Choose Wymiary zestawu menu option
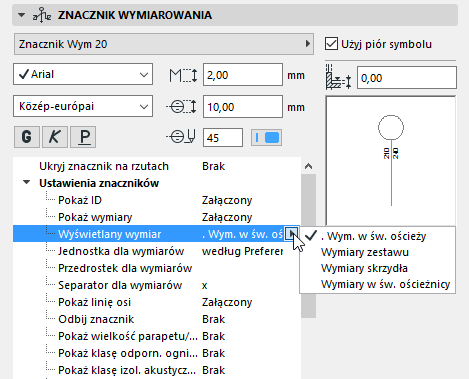The image size is (469, 379). click(377, 252)
